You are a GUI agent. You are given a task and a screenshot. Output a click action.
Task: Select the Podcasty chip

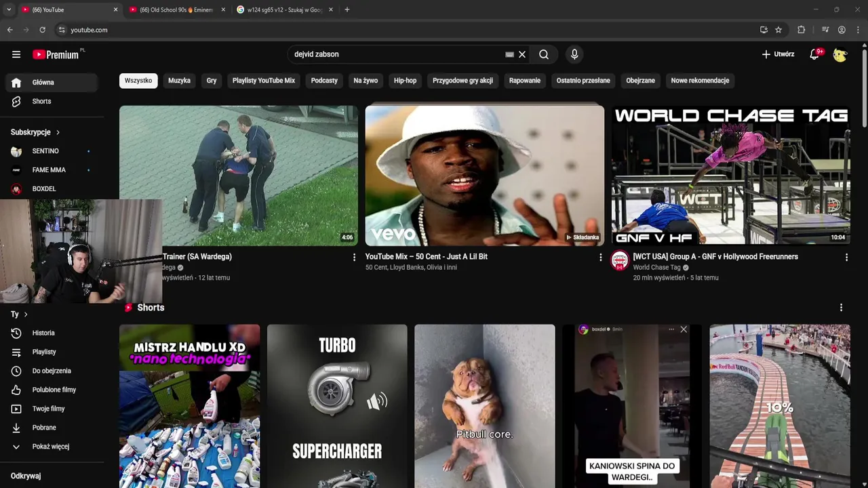pos(324,81)
